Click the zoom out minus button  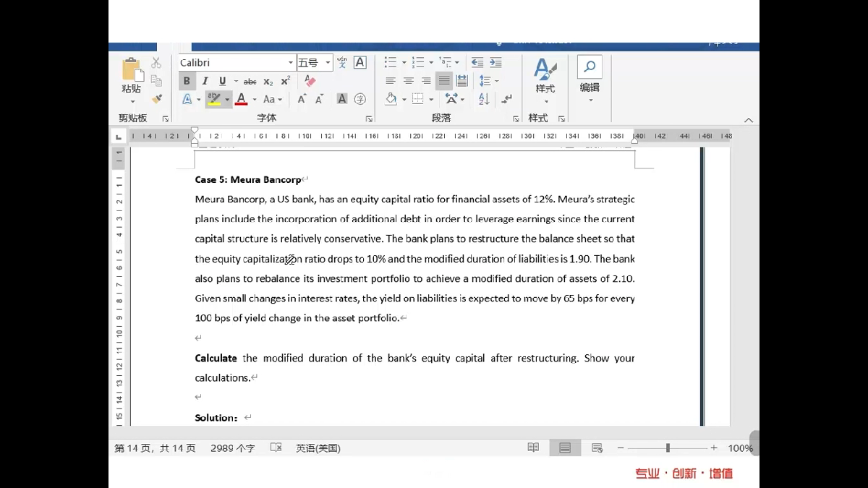tap(621, 448)
